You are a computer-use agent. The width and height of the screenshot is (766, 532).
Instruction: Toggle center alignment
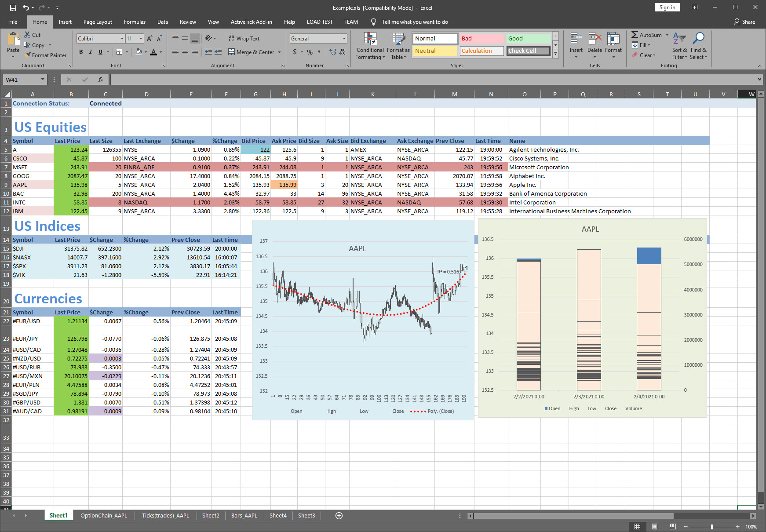pos(185,52)
